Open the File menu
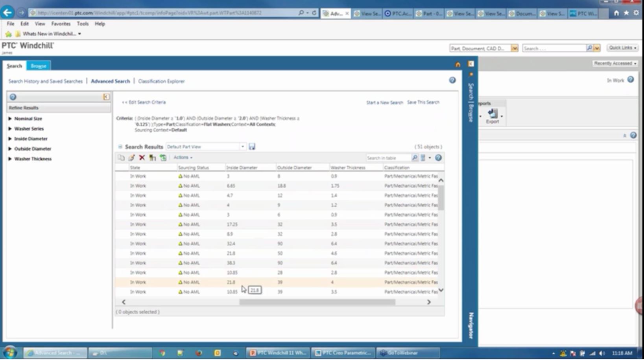The height and width of the screenshot is (360, 644). click(11, 24)
